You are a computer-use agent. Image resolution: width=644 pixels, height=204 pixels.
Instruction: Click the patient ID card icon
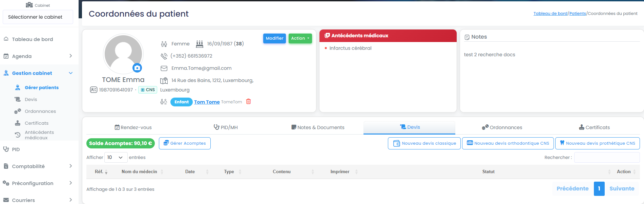[94, 90]
